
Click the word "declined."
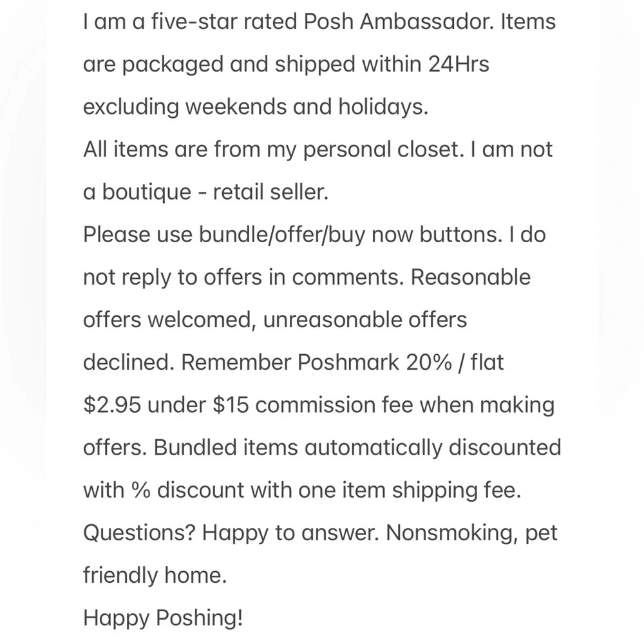pyautogui.click(x=129, y=362)
